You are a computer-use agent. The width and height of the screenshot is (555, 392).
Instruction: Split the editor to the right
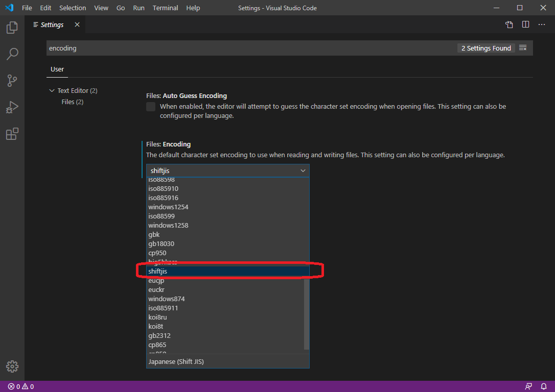click(526, 24)
